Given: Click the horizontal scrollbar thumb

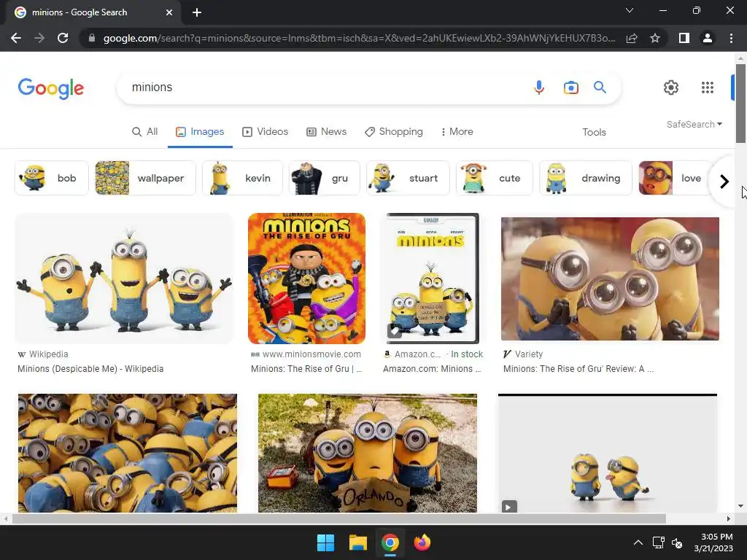Looking at the screenshot, I should pyautogui.click(x=338, y=518).
